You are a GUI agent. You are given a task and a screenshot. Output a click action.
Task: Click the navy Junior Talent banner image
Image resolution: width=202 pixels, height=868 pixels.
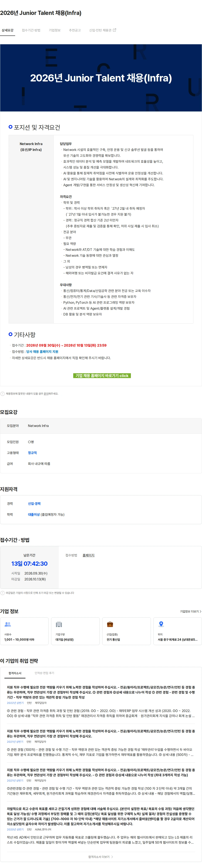coord(101,78)
